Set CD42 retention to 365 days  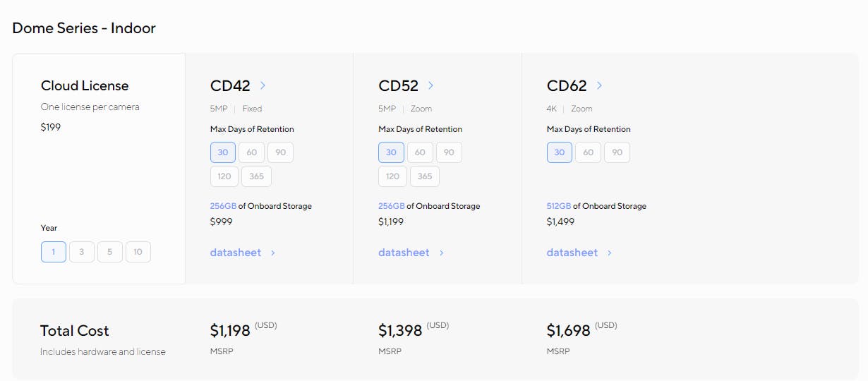256,176
